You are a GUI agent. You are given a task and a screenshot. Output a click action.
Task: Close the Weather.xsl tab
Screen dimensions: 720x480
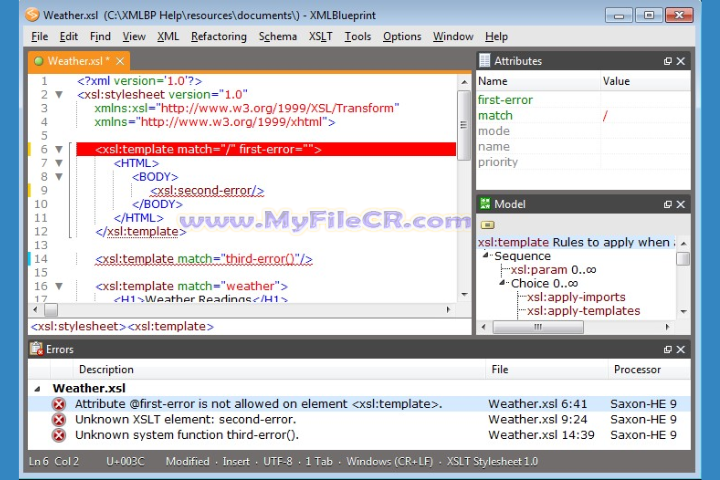click(x=120, y=61)
